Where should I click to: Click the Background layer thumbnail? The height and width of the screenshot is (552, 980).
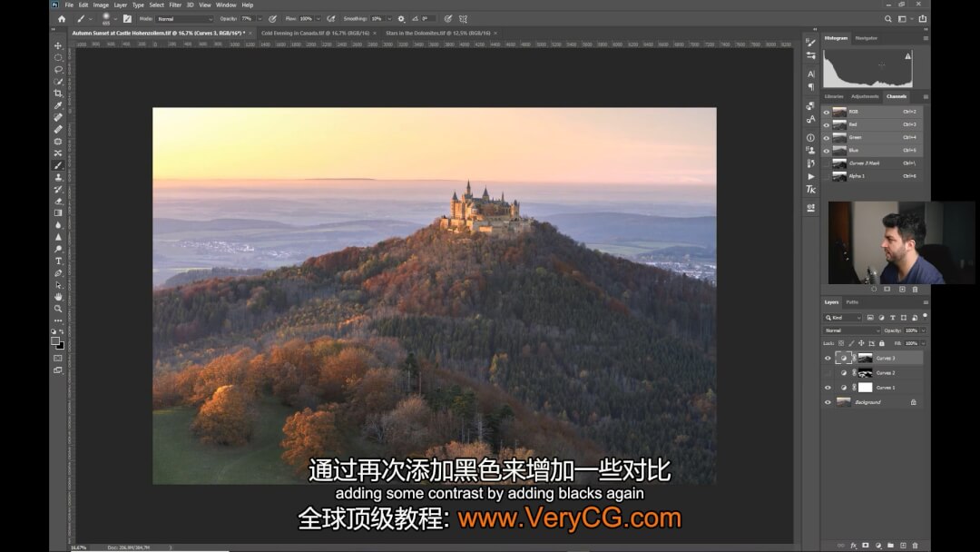(x=843, y=402)
